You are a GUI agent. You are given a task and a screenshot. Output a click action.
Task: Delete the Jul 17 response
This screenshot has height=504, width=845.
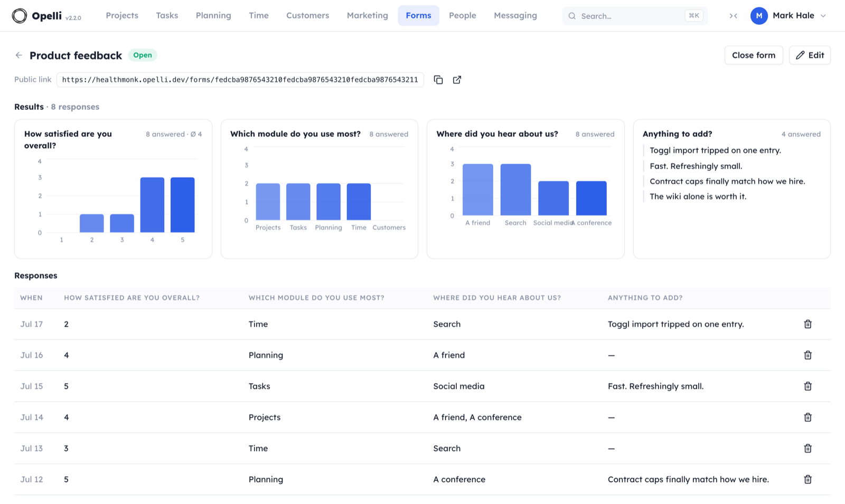pos(808,324)
